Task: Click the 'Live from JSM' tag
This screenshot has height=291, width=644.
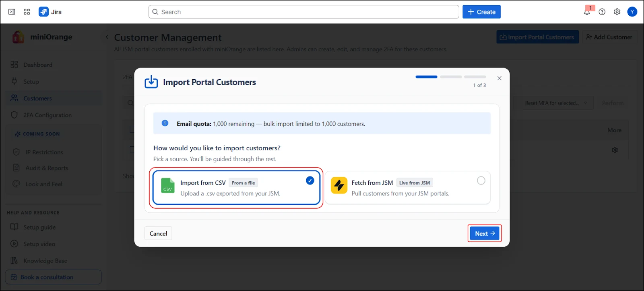Action: click(x=415, y=183)
